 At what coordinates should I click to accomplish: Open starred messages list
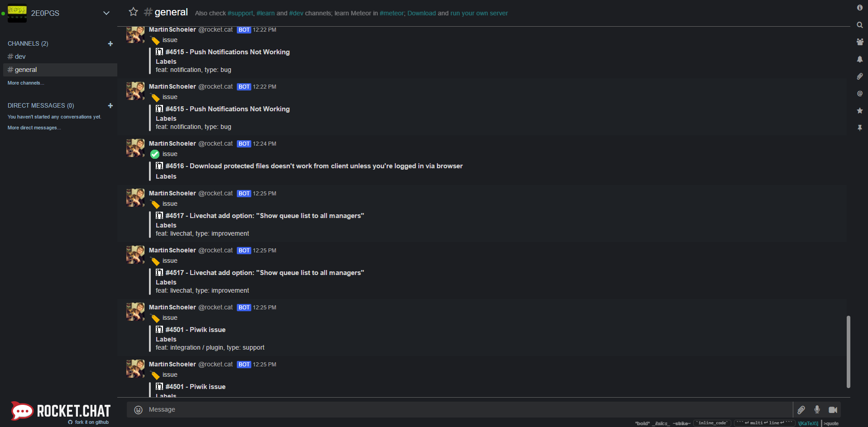[860, 111]
